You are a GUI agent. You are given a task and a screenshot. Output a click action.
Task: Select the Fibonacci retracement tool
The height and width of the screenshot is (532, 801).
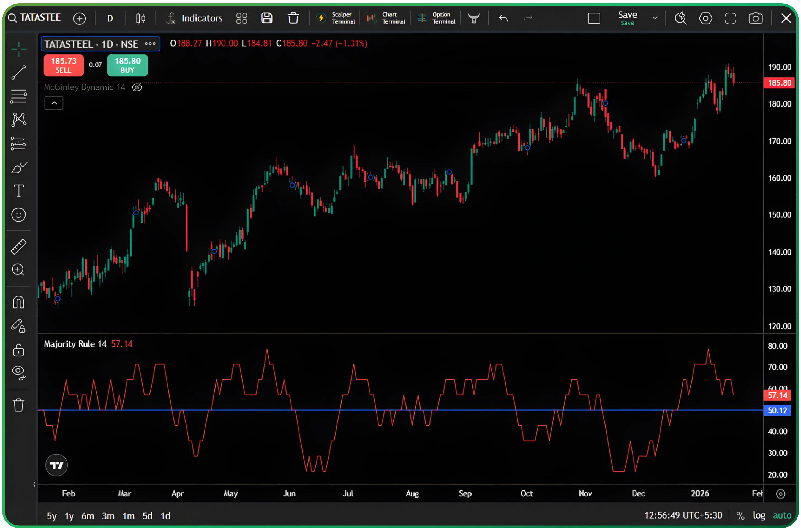18,96
